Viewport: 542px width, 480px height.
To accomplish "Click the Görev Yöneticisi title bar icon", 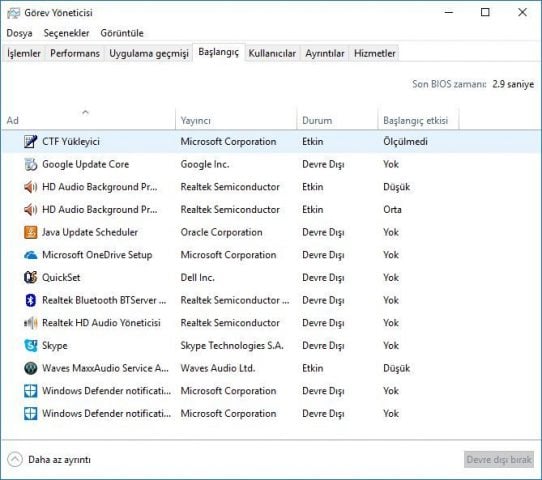I will coord(13,13).
